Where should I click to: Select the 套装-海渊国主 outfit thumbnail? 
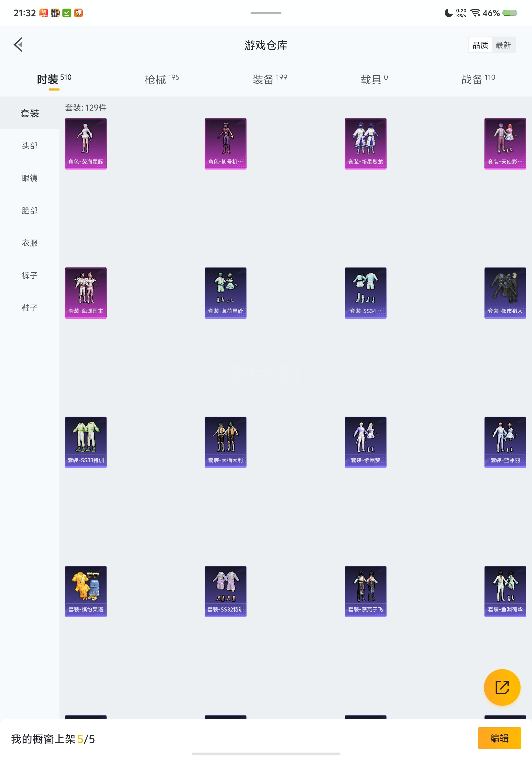[86, 293]
